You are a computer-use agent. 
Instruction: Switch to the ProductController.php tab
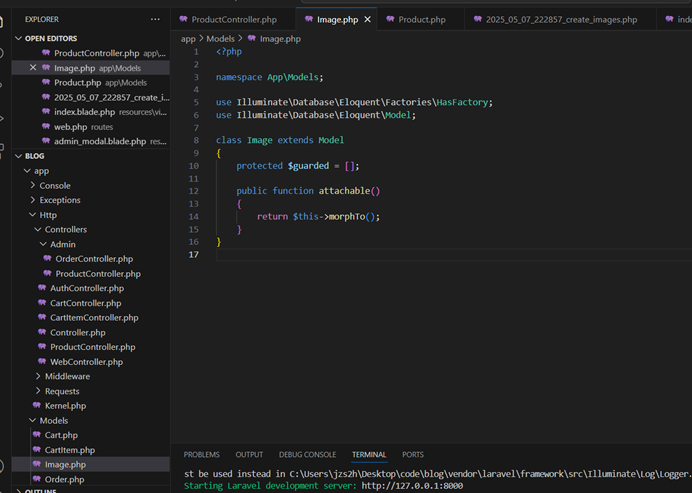point(233,19)
